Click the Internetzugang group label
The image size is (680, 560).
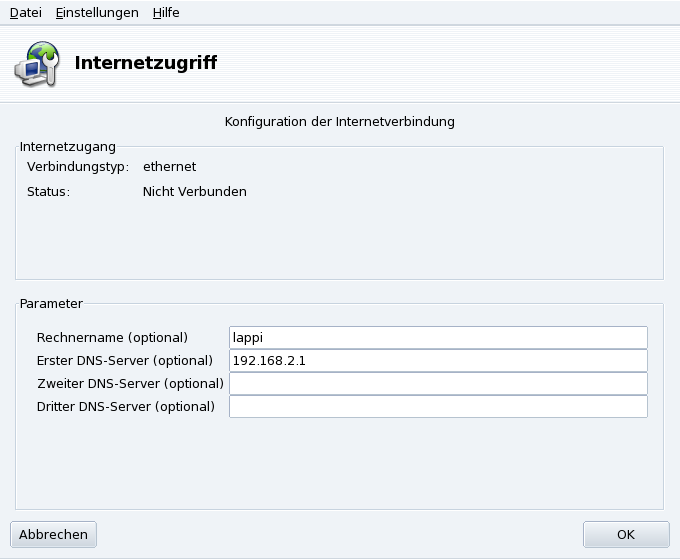pyautogui.click(x=68, y=146)
